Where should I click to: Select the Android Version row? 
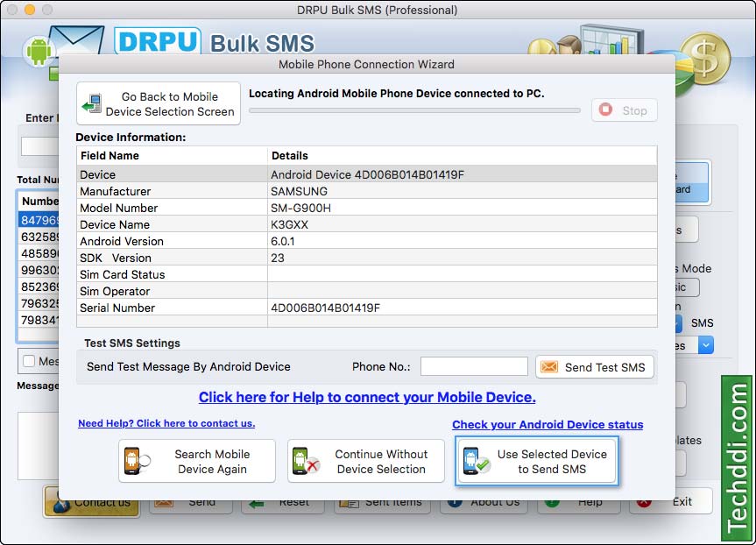point(367,241)
